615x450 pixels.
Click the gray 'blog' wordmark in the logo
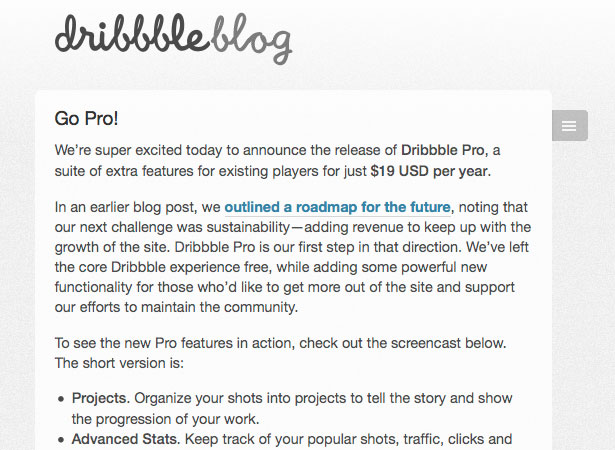click(x=252, y=39)
